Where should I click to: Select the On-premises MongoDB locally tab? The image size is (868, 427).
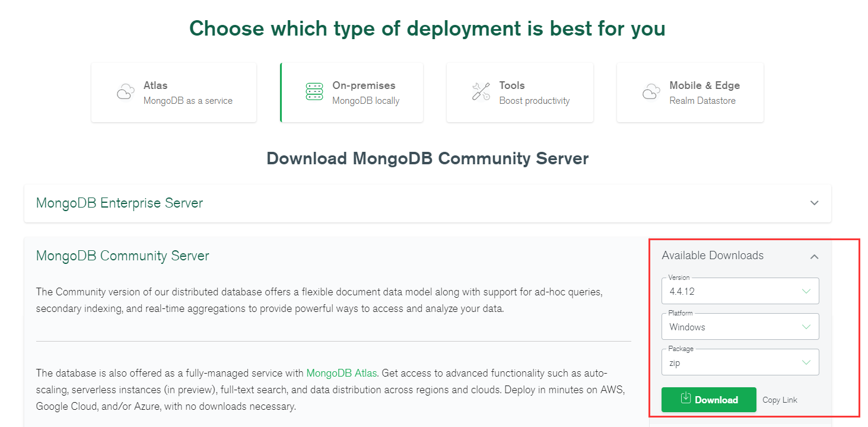point(352,93)
